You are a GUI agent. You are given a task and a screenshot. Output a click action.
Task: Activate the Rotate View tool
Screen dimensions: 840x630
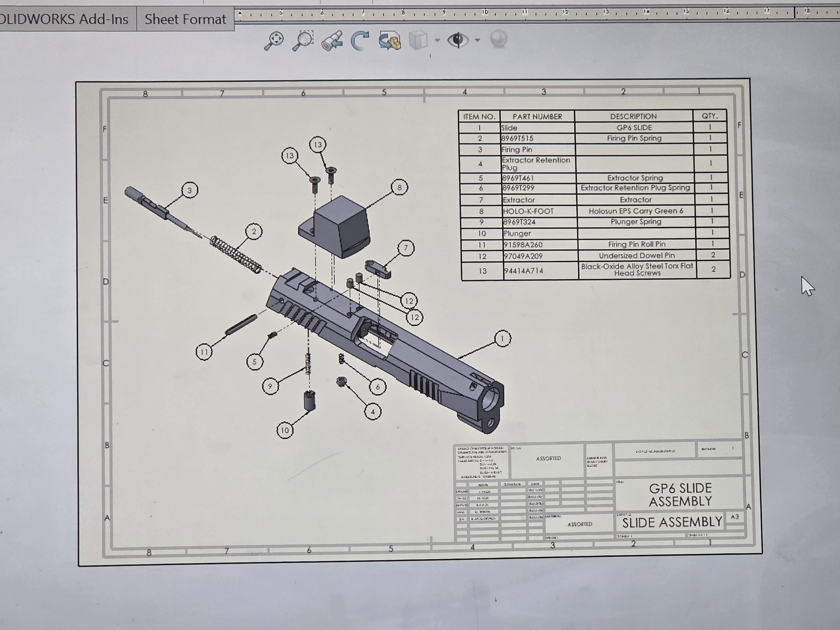360,41
